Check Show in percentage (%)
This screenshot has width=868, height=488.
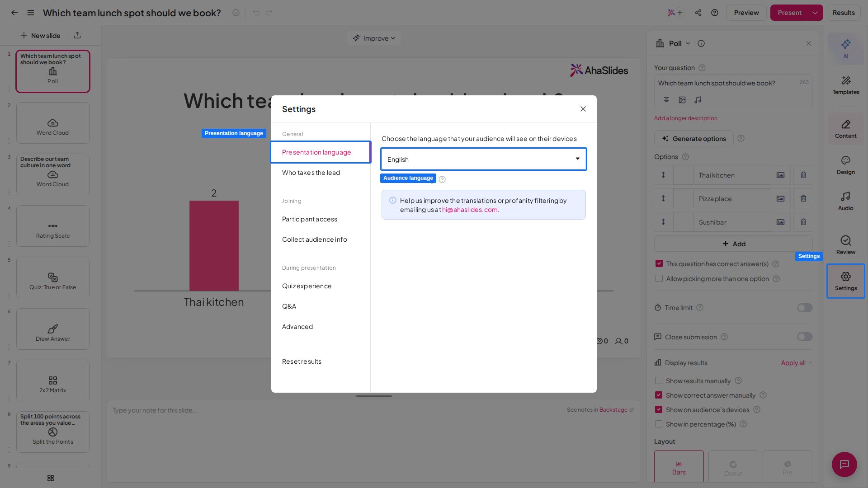[x=658, y=424]
